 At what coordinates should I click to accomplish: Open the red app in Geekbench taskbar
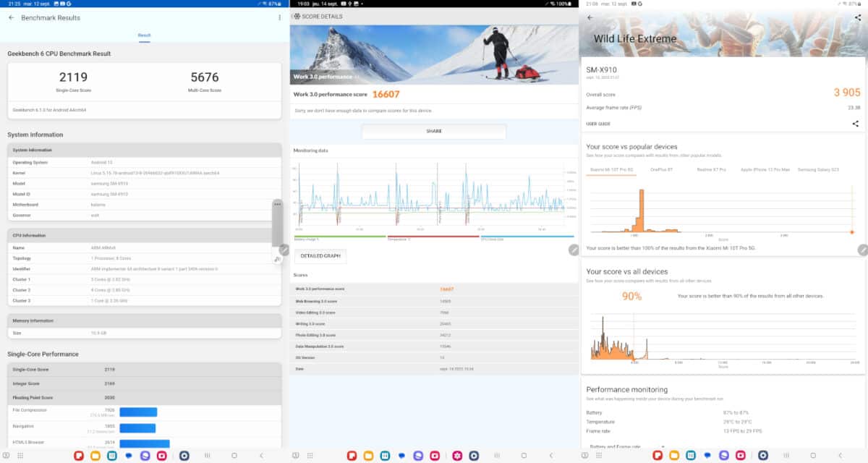point(78,456)
